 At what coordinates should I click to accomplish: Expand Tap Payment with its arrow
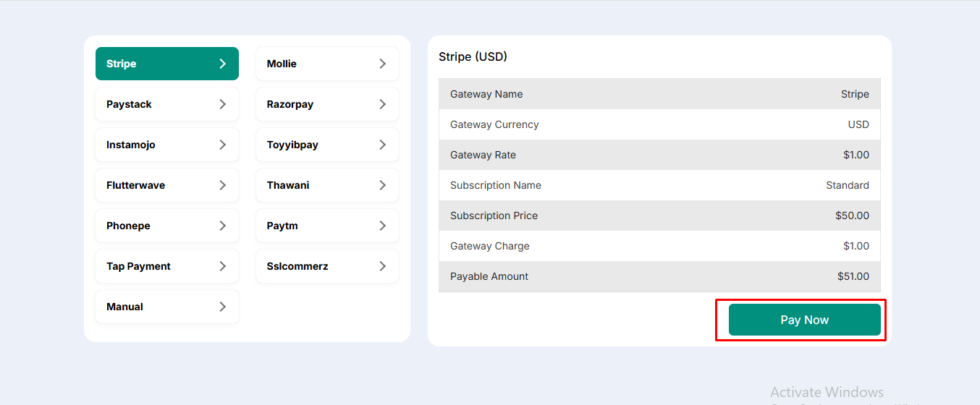[x=222, y=266]
